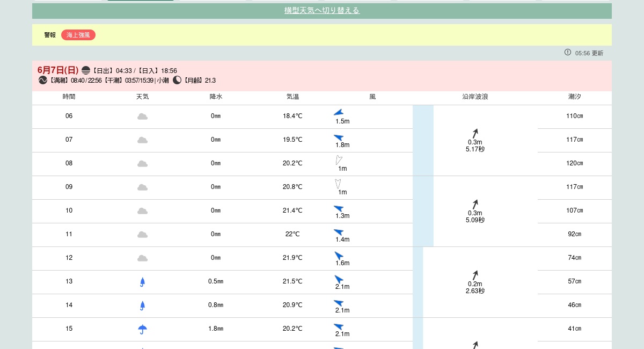644x349 pixels.
Task: Click the moon phase icon before 月齢
Action: [x=177, y=80]
